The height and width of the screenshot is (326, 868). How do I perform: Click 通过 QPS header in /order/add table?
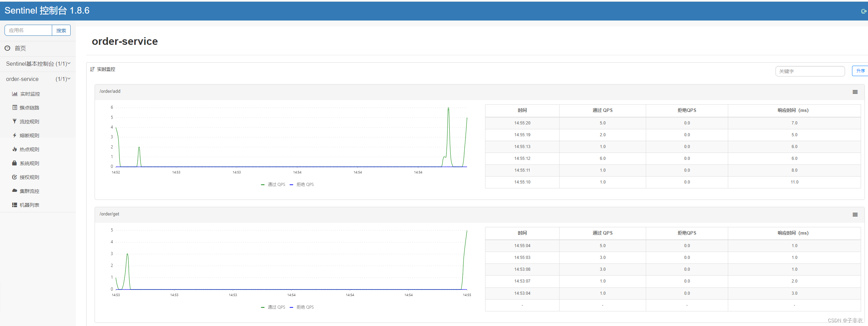point(603,111)
